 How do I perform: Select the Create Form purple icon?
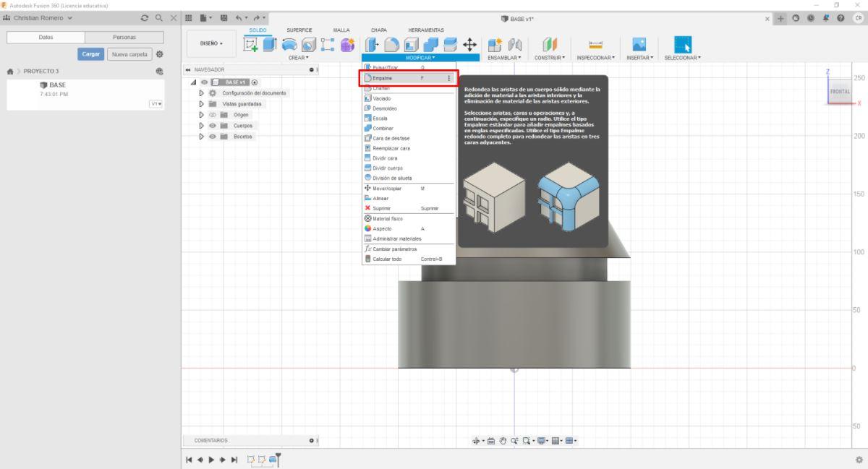coord(347,45)
